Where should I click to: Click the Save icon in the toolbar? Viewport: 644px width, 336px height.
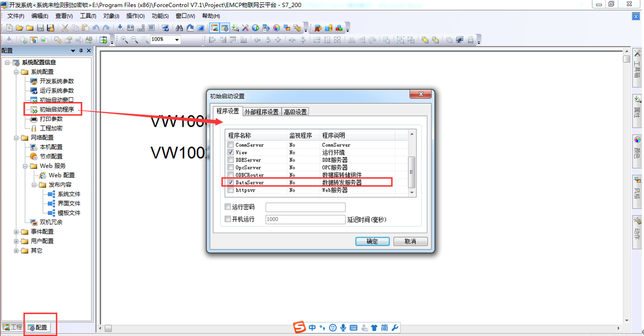click(39, 27)
